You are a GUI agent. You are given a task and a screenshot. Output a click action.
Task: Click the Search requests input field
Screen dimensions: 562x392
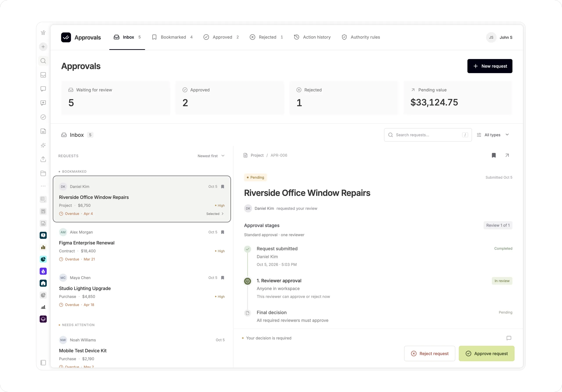pos(428,135)
